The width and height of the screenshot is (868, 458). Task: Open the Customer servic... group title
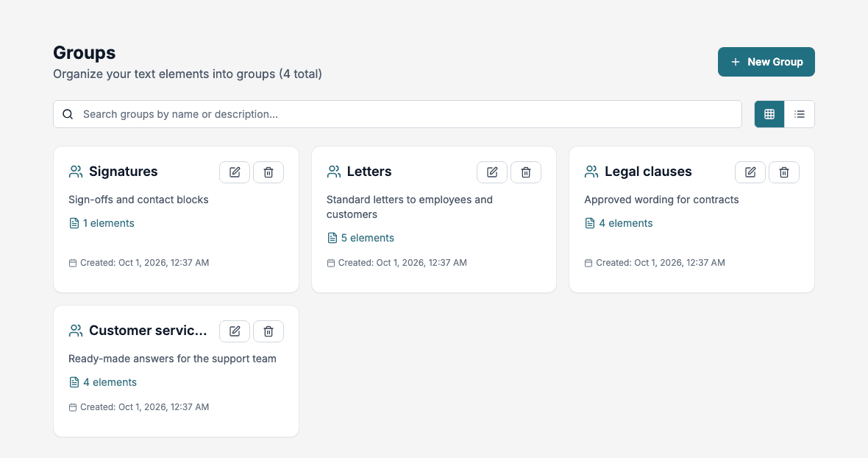coord(148,331)
